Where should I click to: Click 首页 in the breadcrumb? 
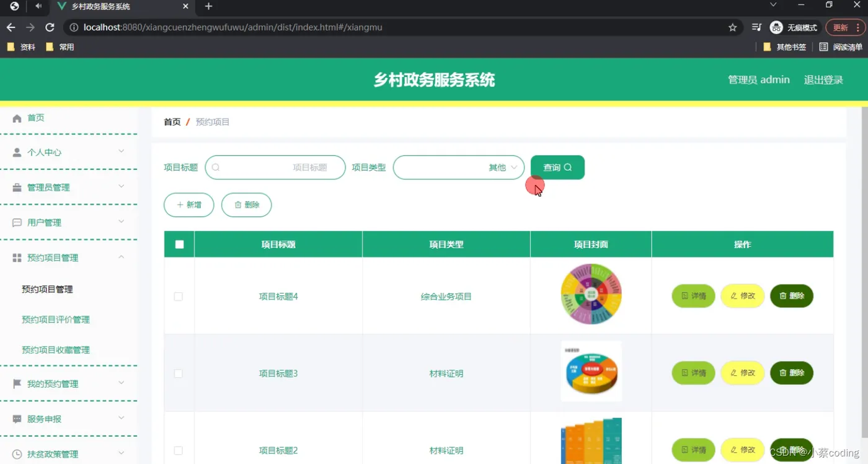tap(172, 122)
